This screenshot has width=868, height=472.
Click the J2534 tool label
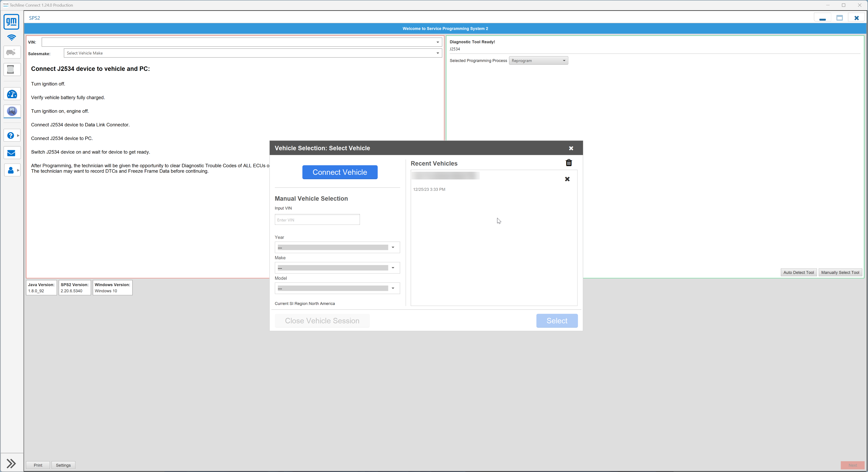coord(455,49)
